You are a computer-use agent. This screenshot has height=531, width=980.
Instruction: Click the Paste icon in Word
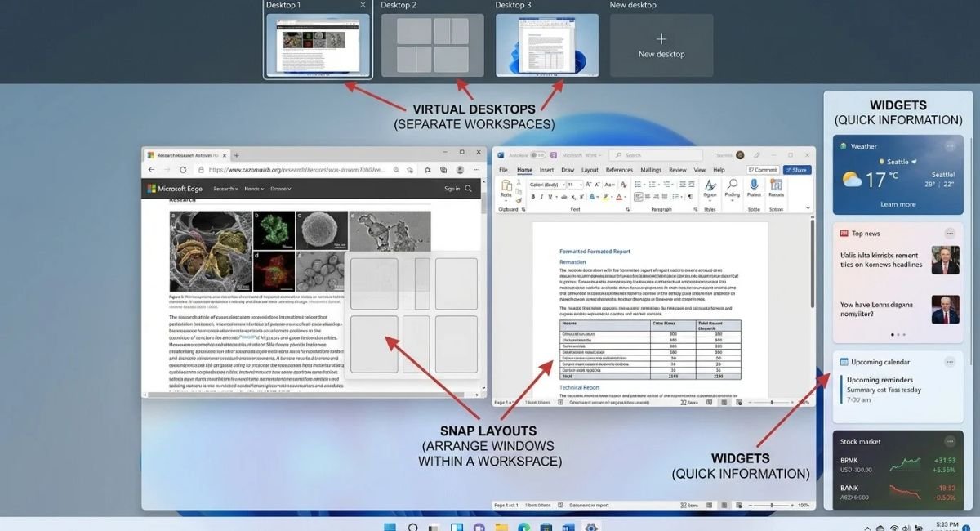(506, 185)
